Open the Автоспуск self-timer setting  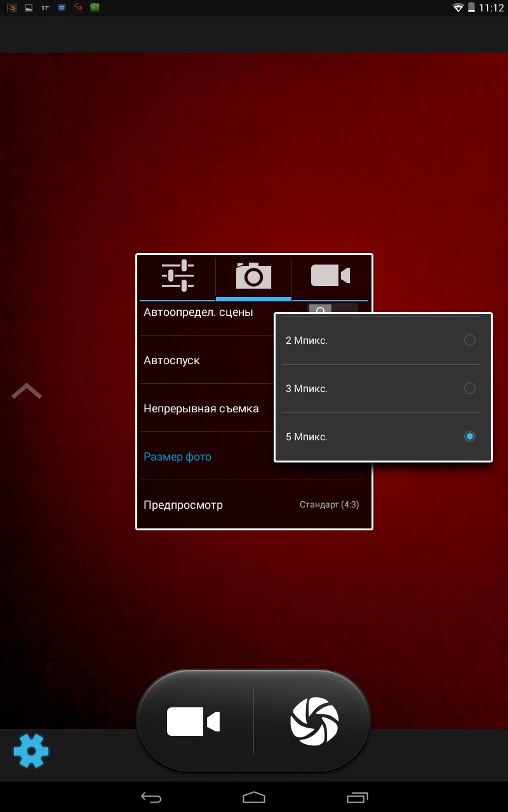pos(203,360)
